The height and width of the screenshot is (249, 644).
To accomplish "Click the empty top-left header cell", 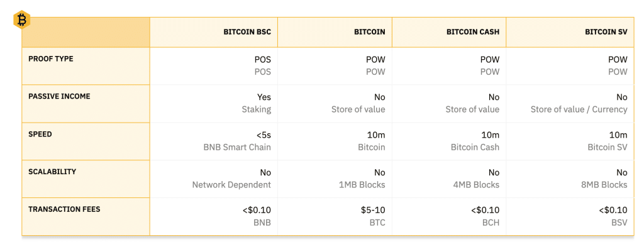I will pos(86,32).
